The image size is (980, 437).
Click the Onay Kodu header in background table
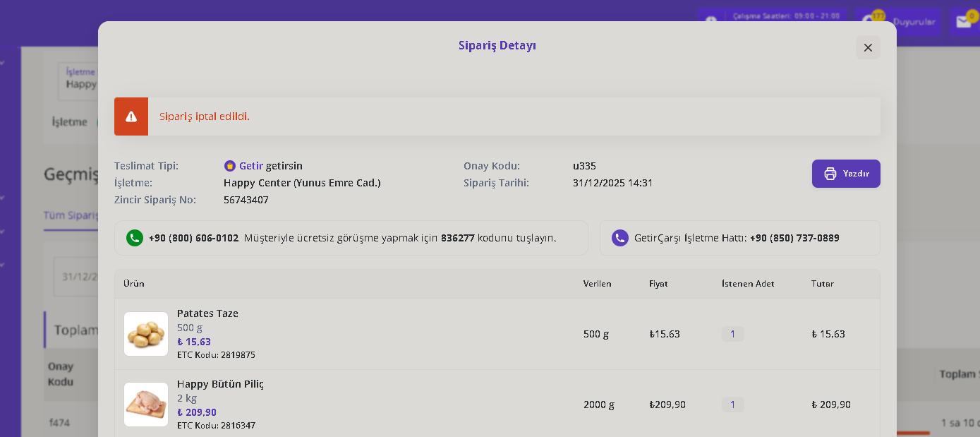click(x=61, y=374)
